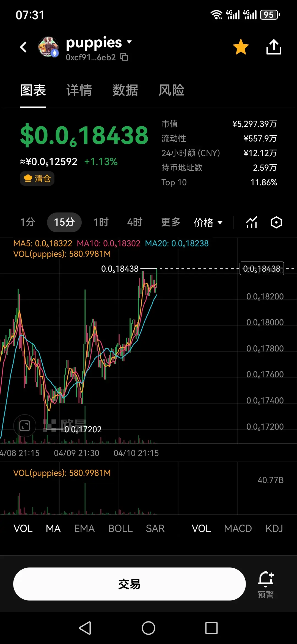This screenshot has height=644, width=297.
Task: Tap the 24小时额 ¥12.12万 value
Action: pos(260,153)
